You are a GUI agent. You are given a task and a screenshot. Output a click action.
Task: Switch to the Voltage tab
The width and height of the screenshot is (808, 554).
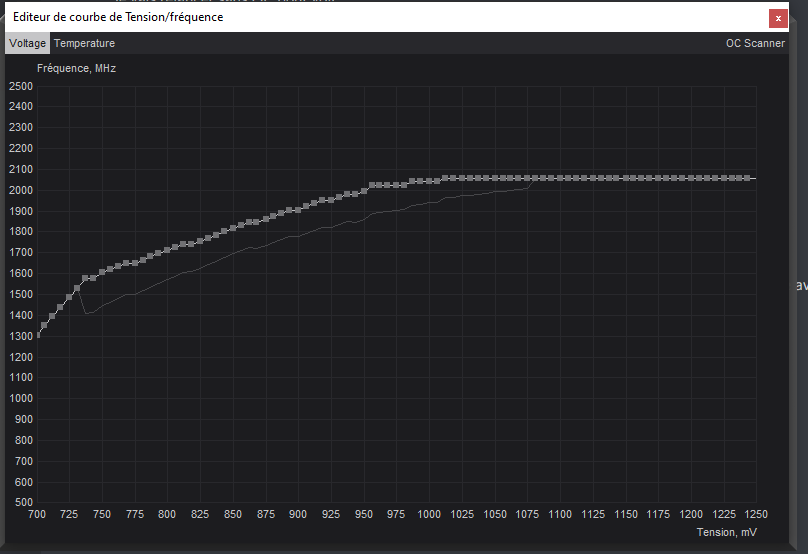coord(26,43)
